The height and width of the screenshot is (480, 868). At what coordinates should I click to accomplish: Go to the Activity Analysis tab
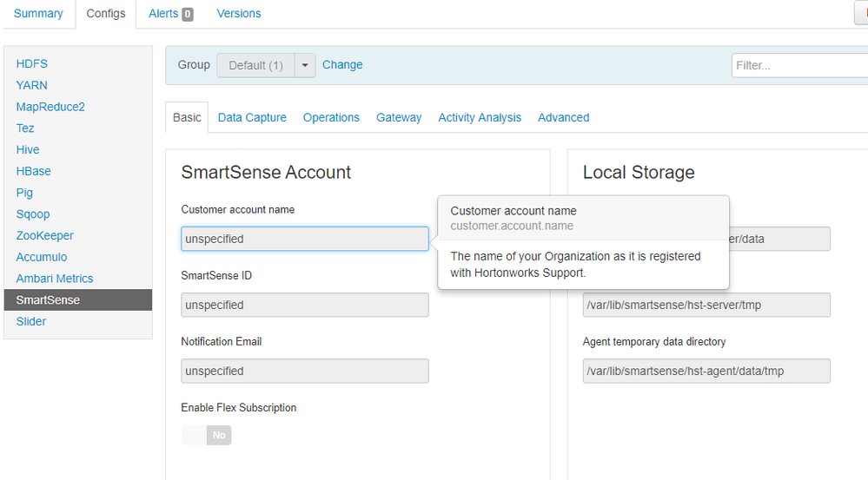tap(480, 117)
